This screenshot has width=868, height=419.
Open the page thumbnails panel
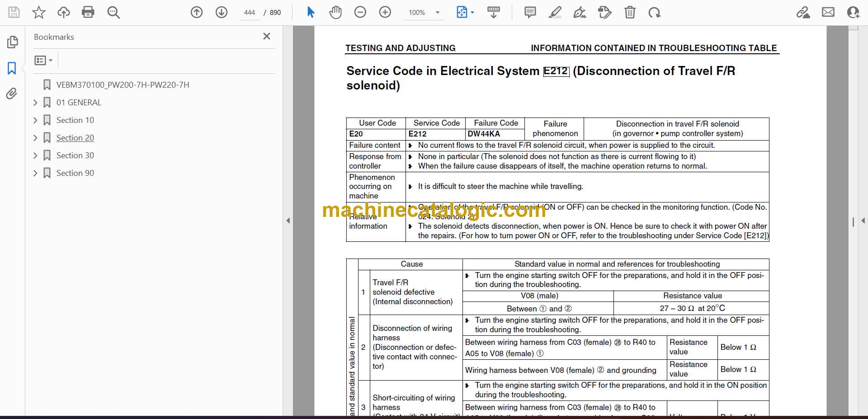pos(12,42)
